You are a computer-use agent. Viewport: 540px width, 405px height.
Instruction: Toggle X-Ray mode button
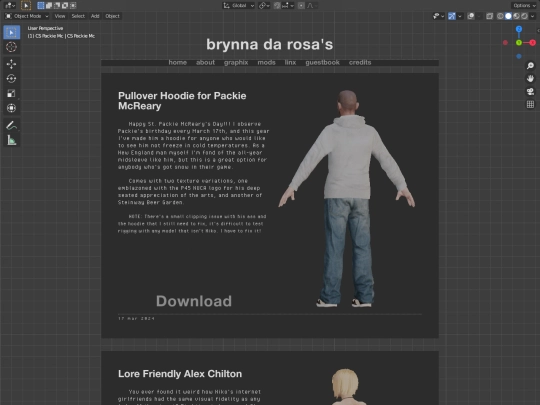489,16
